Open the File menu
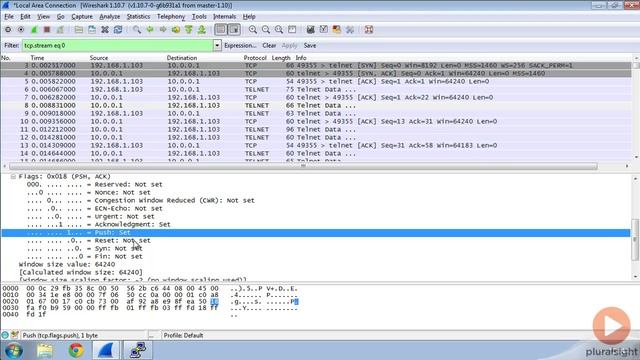Image resolution: width=640 pixels, height=360 pixels. (9, 17)
